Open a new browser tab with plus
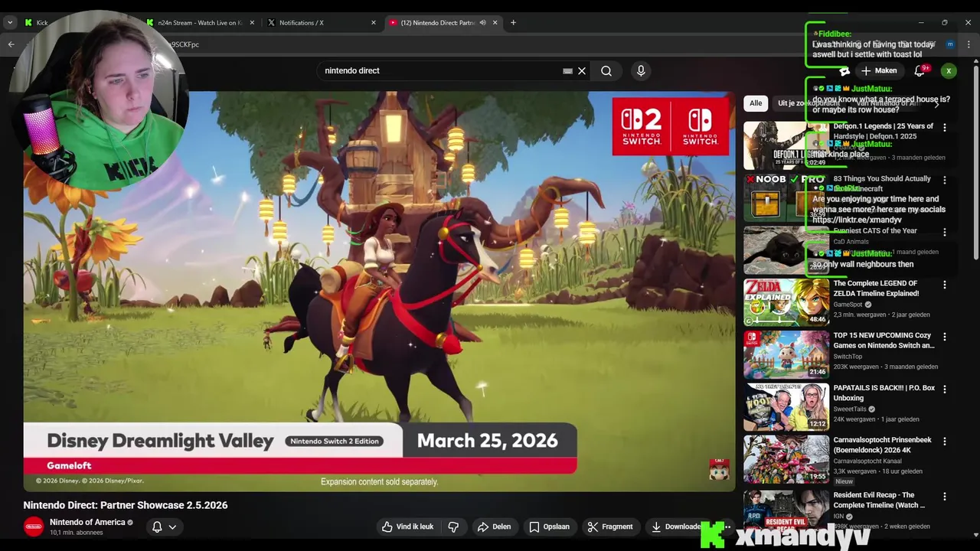980x551 pixels. pyautogui.click(x=513, y=23)
